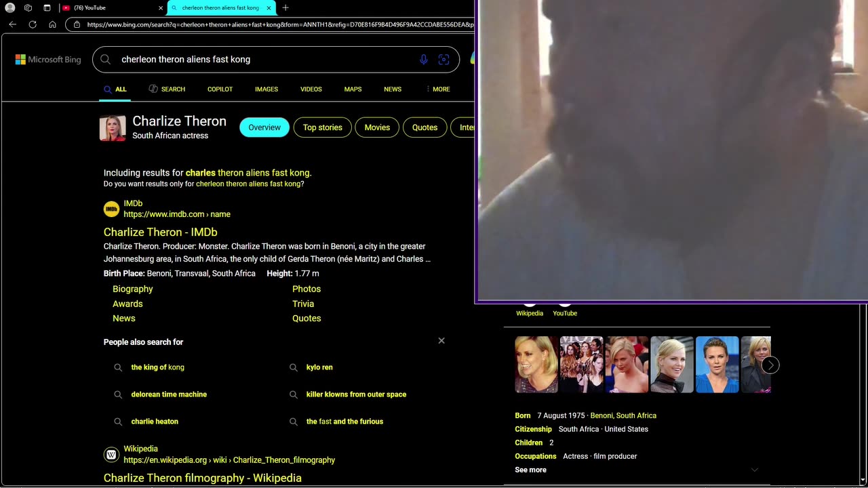Open the Biography sublink
Screen dimensions: 868x488
pyautogui.click(x=133, y=289)
